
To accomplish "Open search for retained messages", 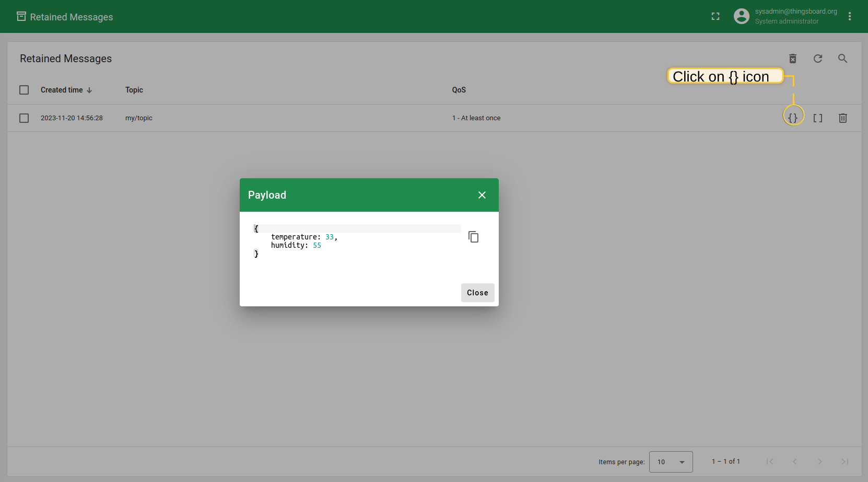I will click(x=843, y=59).
